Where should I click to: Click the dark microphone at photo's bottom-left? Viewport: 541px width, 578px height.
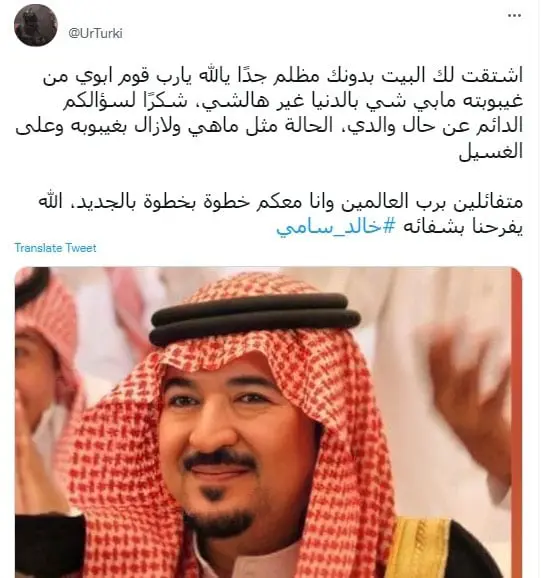coord(50,547)
